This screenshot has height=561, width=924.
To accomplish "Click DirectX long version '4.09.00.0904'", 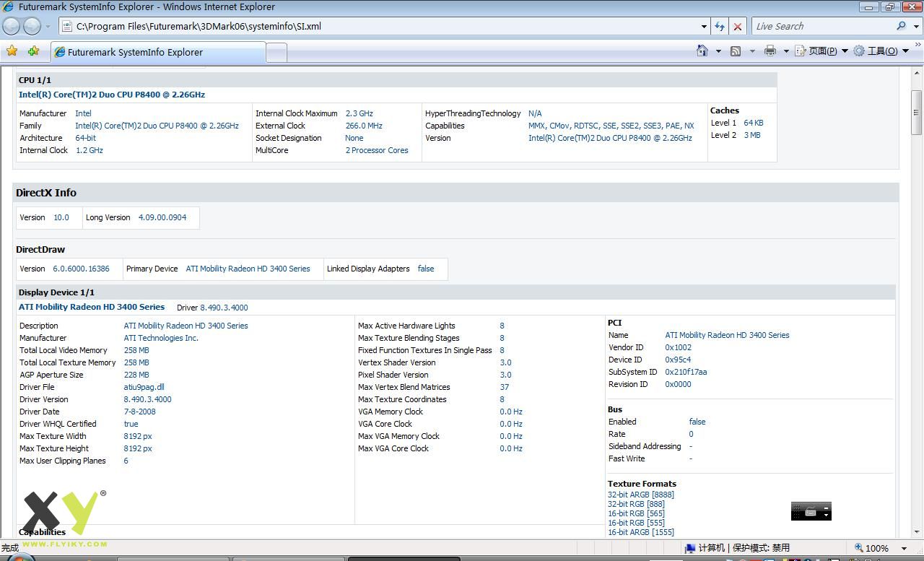I will [162, 217].
